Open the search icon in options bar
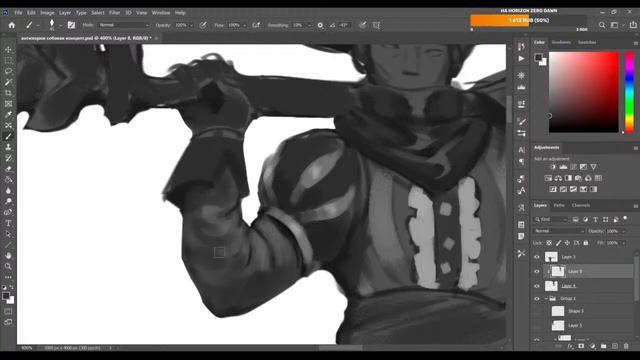Image resolution: width=640 pixels, height=360 pixels. click(x=602, y=25)
